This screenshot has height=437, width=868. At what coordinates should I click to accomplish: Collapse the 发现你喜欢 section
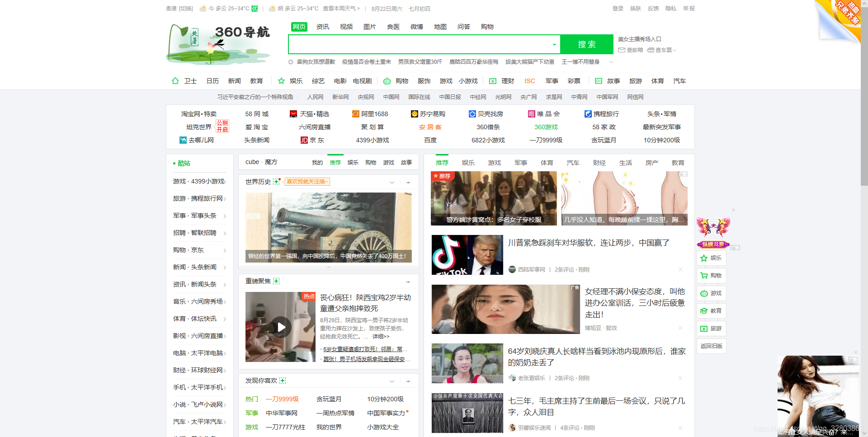(392, 381)
